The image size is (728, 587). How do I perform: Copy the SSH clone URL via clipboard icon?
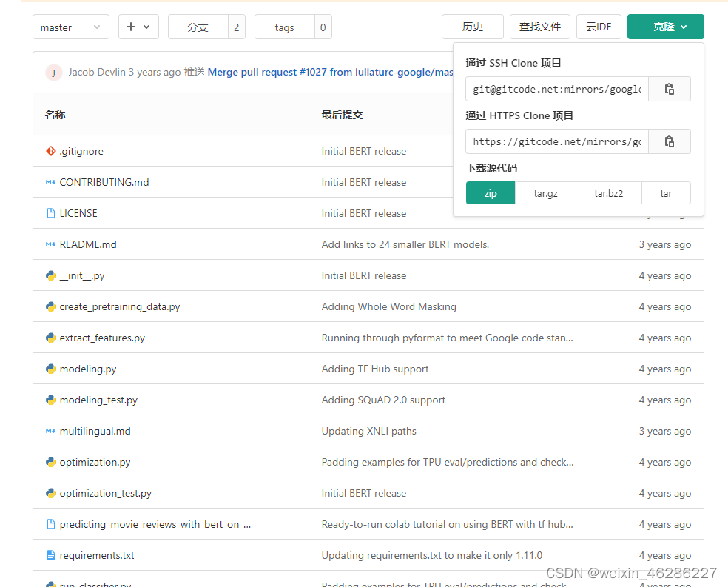[x=669, y=89]
